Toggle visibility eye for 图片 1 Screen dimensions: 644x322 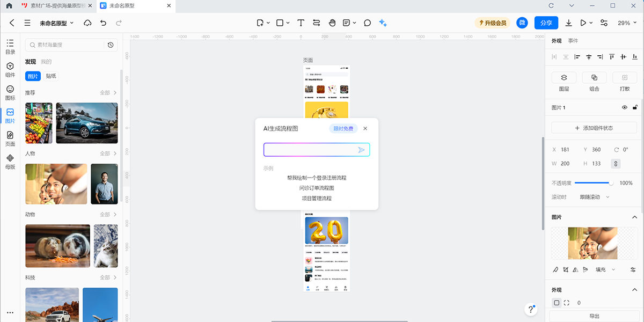(x=625, y=107)
